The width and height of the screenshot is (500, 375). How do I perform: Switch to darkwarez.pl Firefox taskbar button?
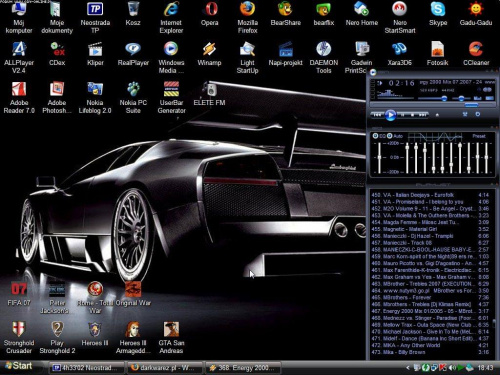165,368
